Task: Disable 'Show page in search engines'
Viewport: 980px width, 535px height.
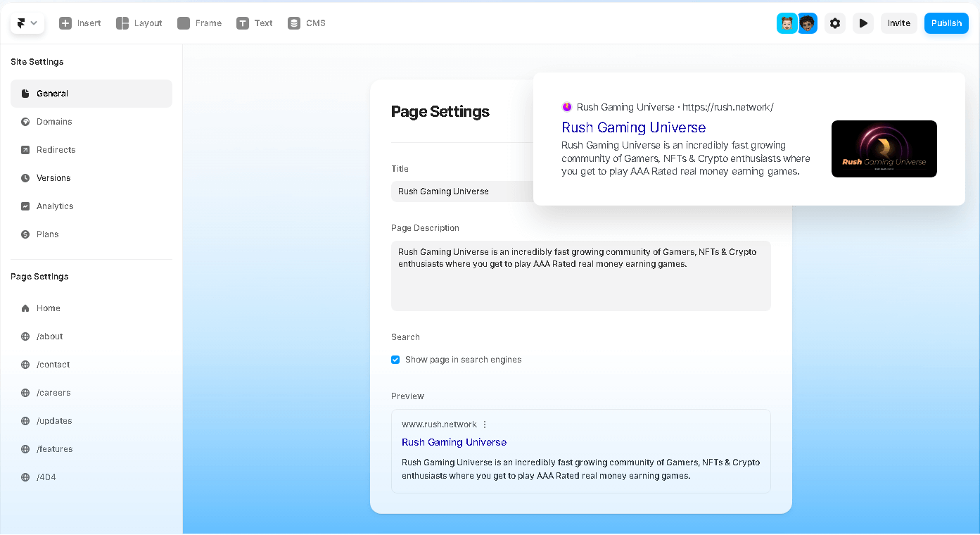Action: [x=395, y=359]
